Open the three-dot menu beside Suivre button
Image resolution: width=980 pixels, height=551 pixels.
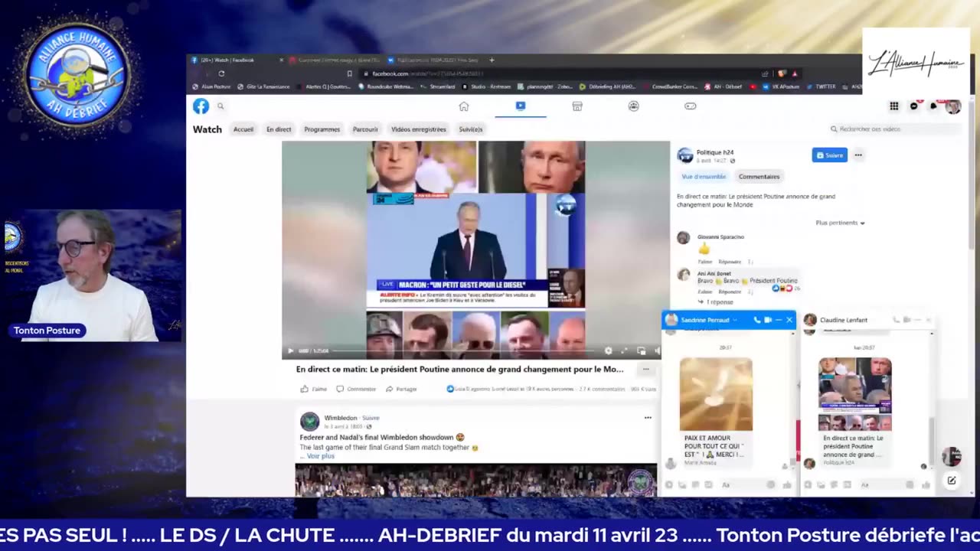pyautogui.click(x=858, y=155)
